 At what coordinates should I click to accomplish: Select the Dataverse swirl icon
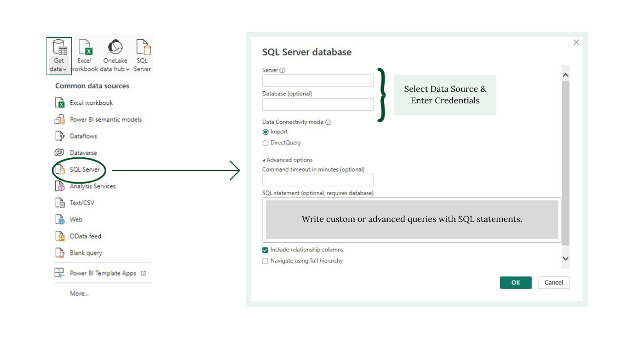coord(59,153)
